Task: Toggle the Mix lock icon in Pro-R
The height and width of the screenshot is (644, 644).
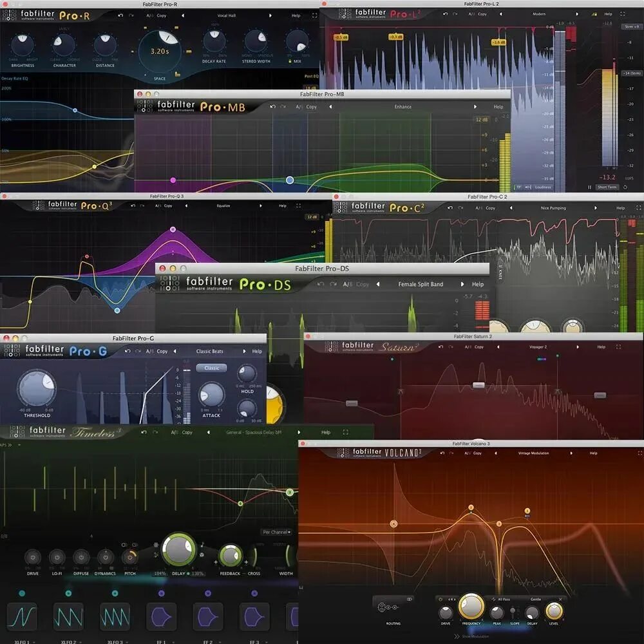Action: tap(290, 61)
